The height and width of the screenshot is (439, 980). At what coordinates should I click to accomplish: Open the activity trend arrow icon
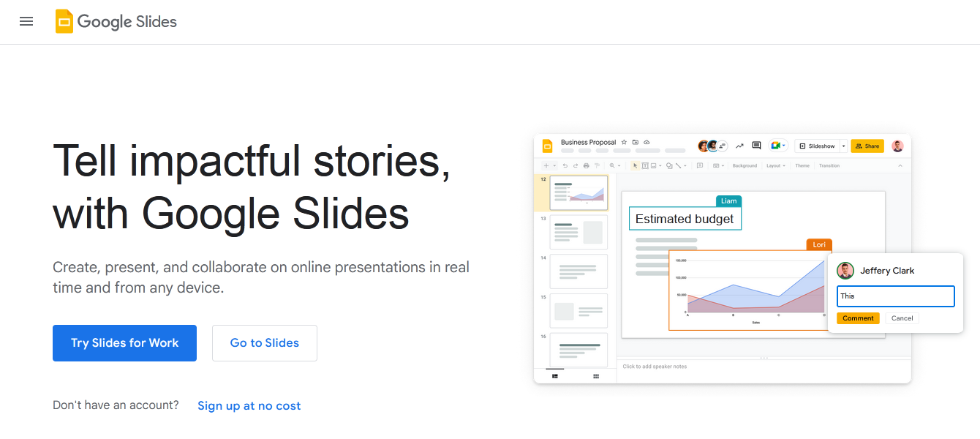739,146
